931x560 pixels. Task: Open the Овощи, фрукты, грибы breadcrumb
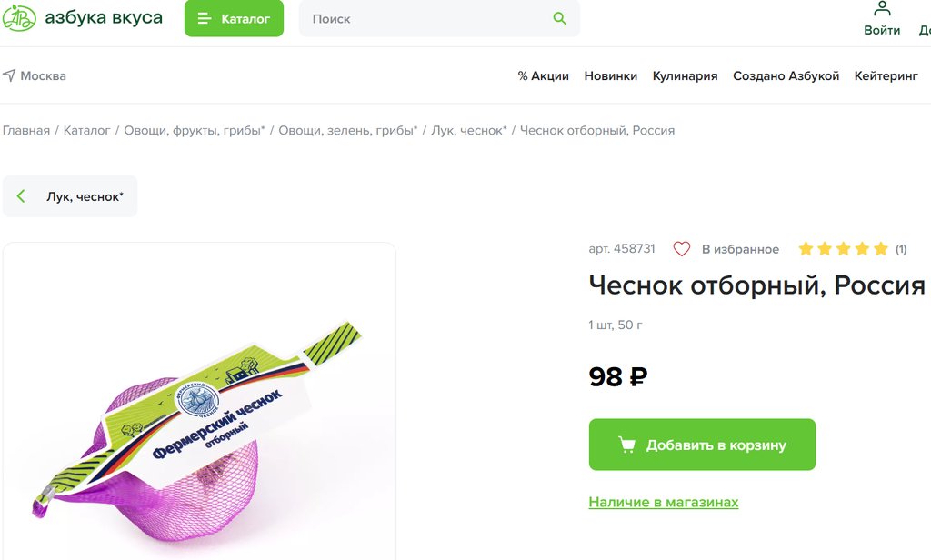click(x=195, y=130)
